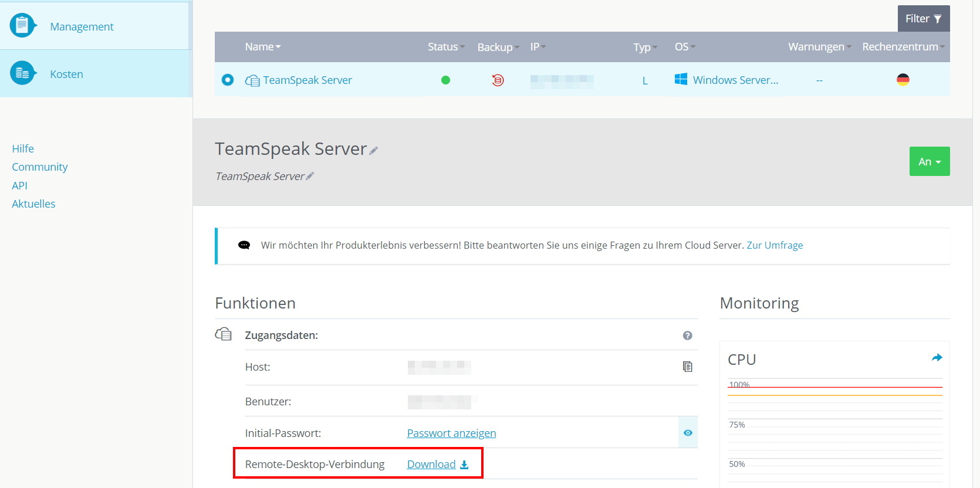Sort by the Typ column
Screen dimensions: 980x488
coord(646,47)
